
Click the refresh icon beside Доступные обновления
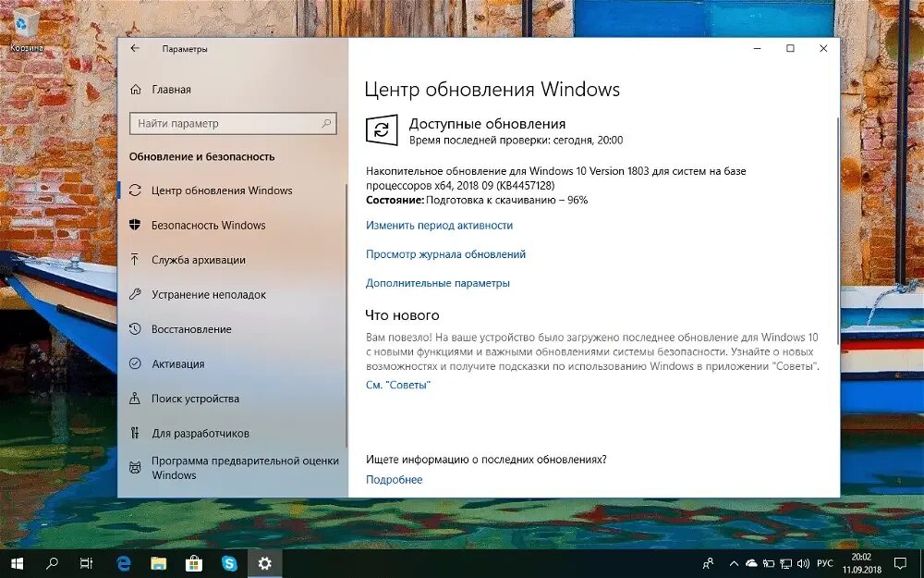[x=382, y=129]
